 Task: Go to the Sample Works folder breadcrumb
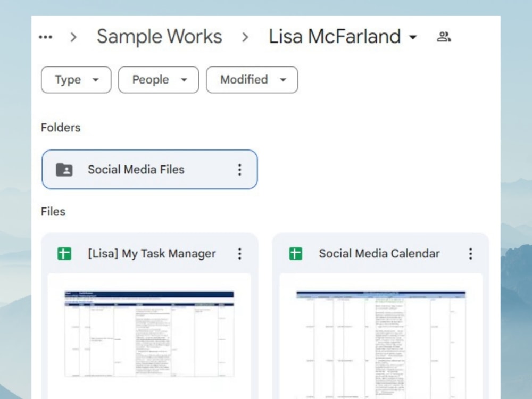tap(159, 37)
